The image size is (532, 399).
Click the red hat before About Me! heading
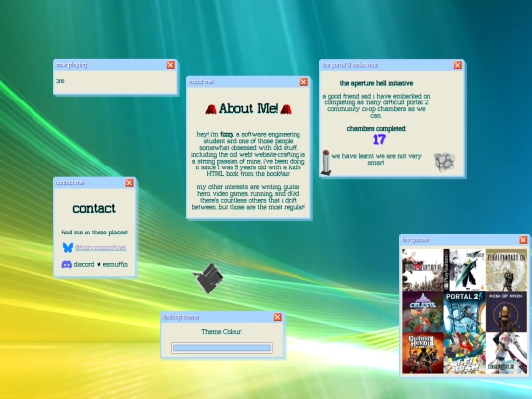(x=211, y=109)
